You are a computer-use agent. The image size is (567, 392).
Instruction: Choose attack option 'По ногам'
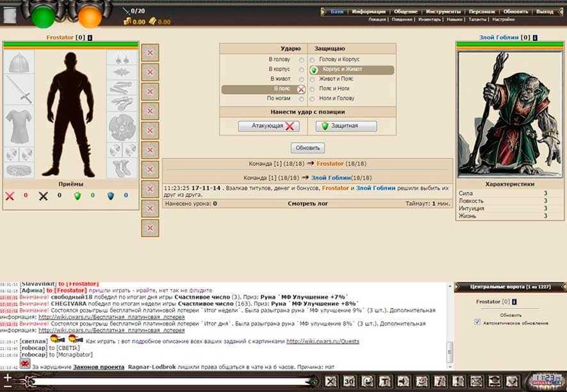301,99
